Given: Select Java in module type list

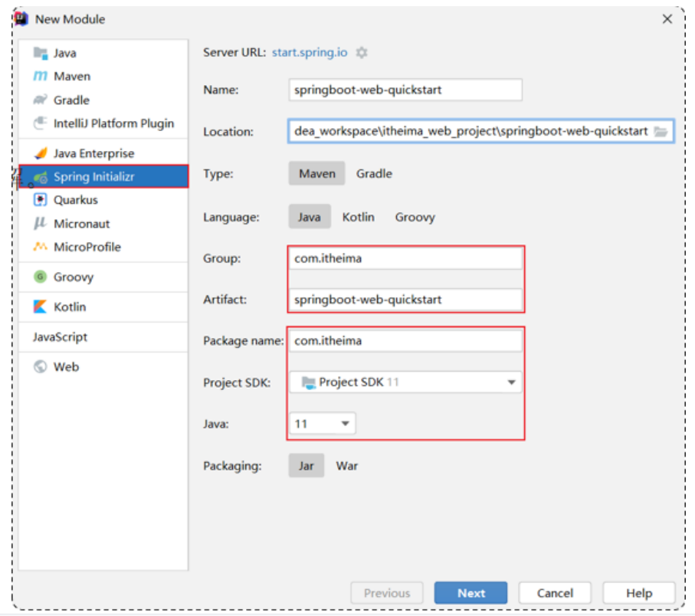Looking at the screenshot, I should 64,53.
